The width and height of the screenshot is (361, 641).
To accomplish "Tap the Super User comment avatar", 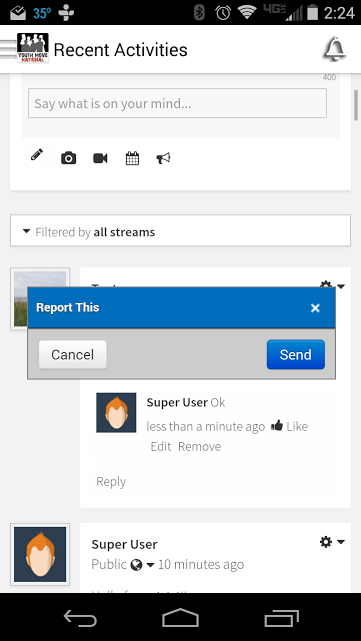I will point(116,412).
